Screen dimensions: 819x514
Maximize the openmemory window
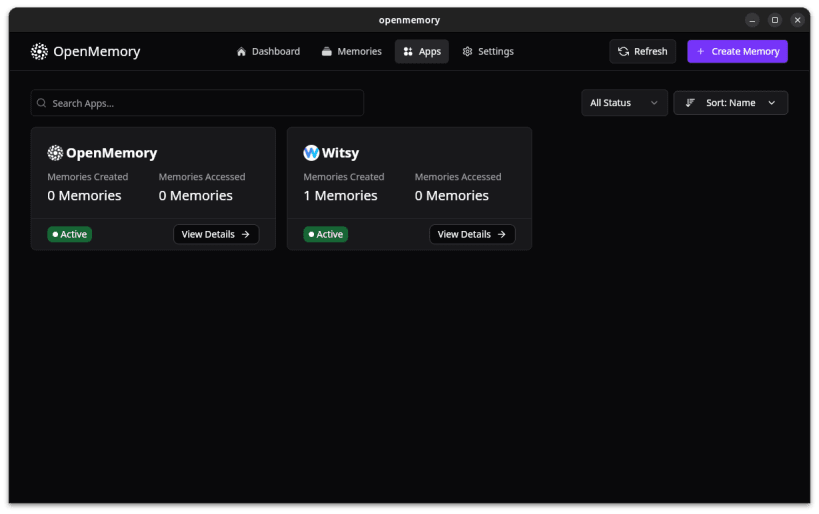775,20
